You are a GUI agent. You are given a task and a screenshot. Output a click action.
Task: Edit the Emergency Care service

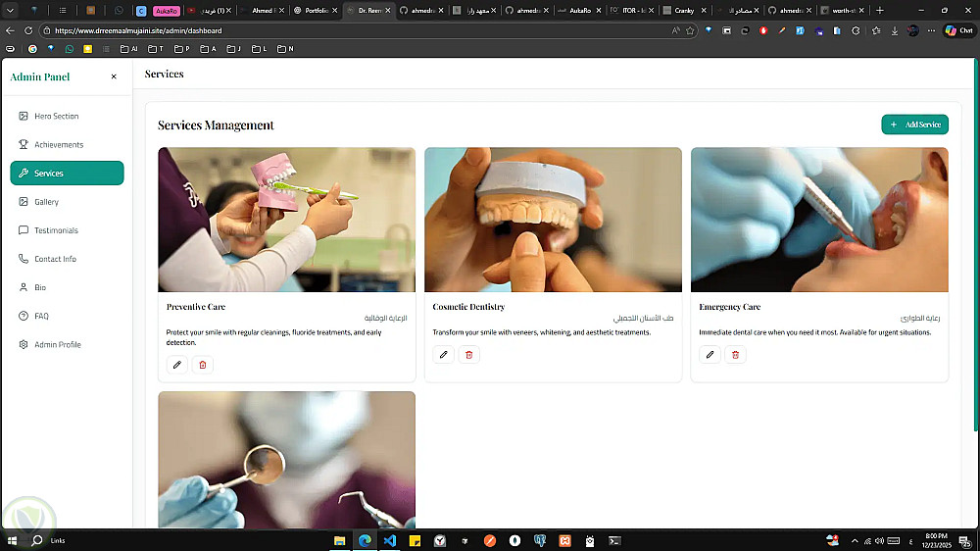(710, 355)
